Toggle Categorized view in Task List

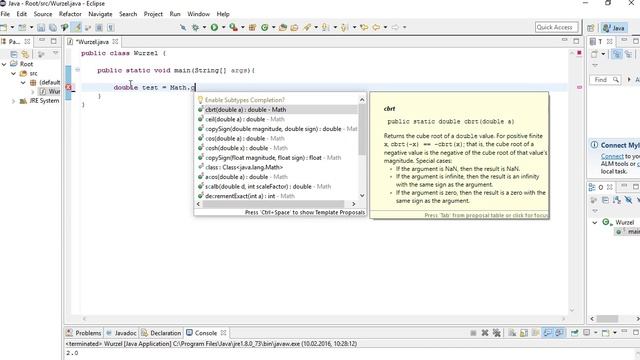[617, 54]
